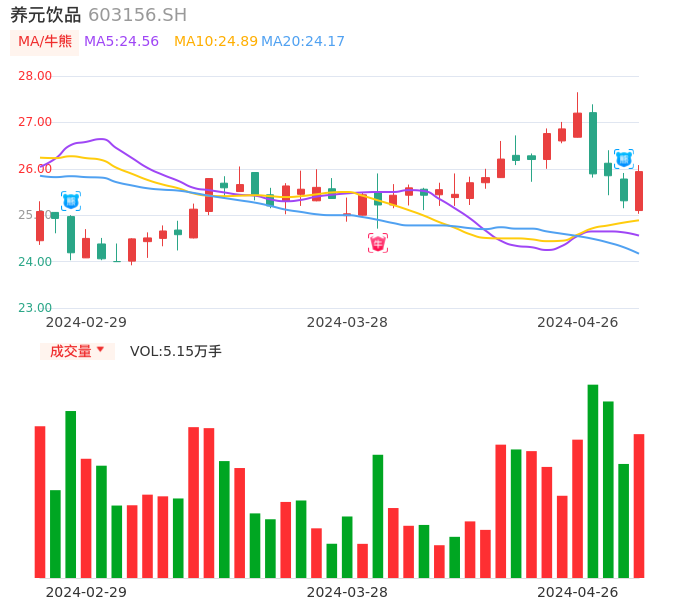Click the blue bear marker near 2024-04-26
Viewport: 686px width, 606px height.
pos(624,159)
